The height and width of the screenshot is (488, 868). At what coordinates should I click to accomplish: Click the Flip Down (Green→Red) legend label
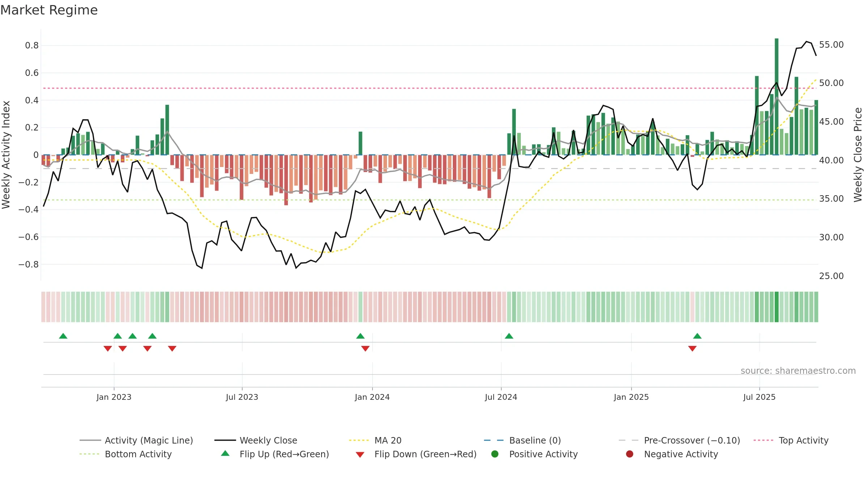425,454
